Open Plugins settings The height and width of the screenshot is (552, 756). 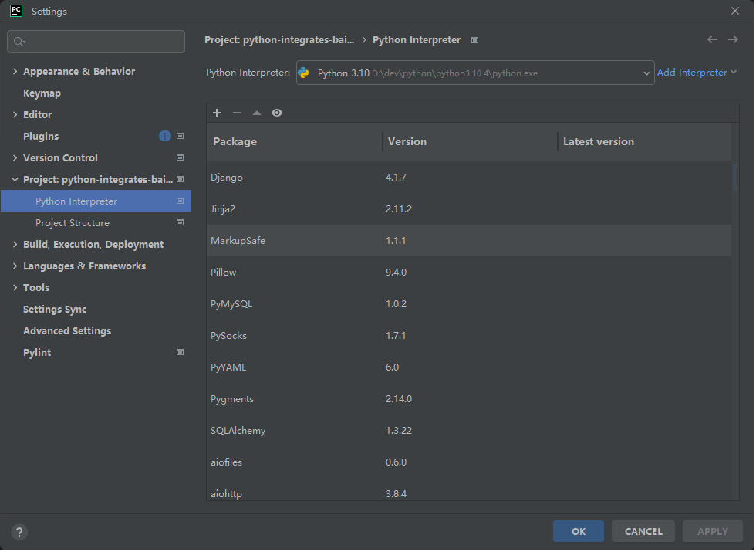click(41, 136)
